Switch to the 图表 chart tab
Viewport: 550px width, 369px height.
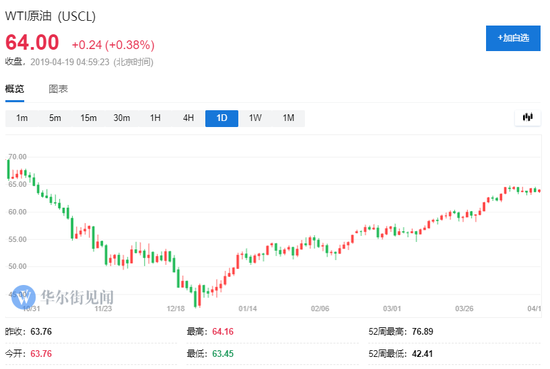tap(58, 89)
